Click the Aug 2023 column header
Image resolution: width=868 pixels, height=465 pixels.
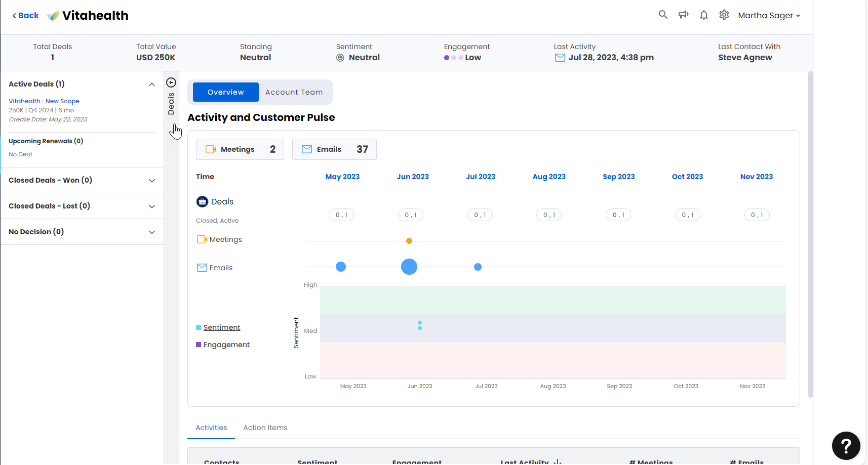click(549, 177)
